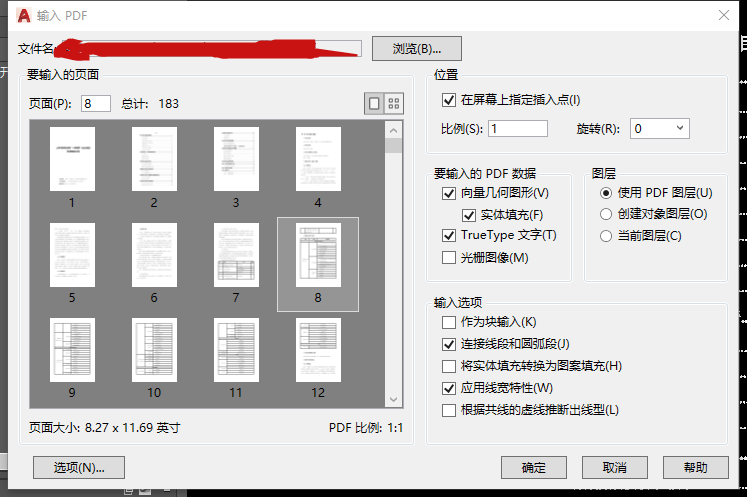747x497 pixels.
Task: Select the 使用 PDF 图层(U) radio button
Action: tap(606, 193)
